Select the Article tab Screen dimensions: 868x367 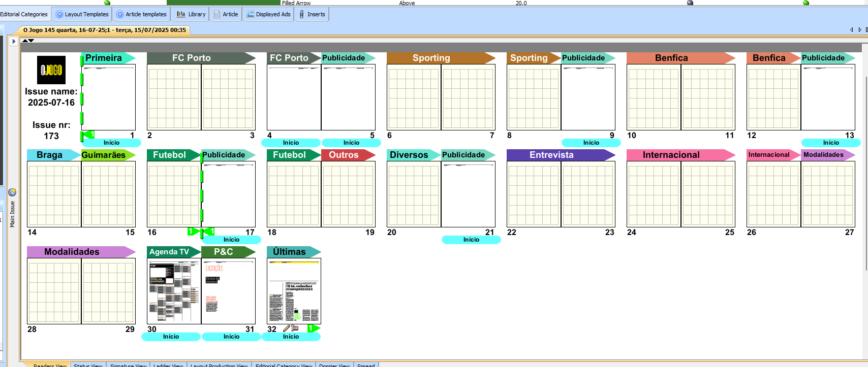(226, 14)
